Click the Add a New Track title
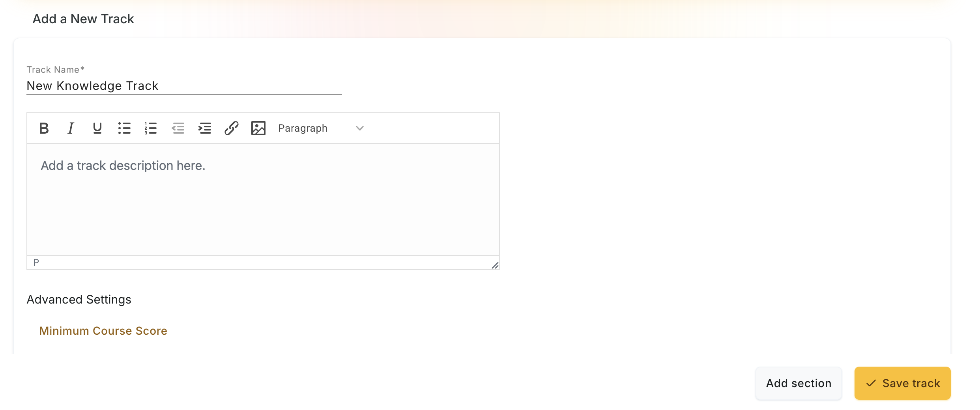 [x=83, y=19]
